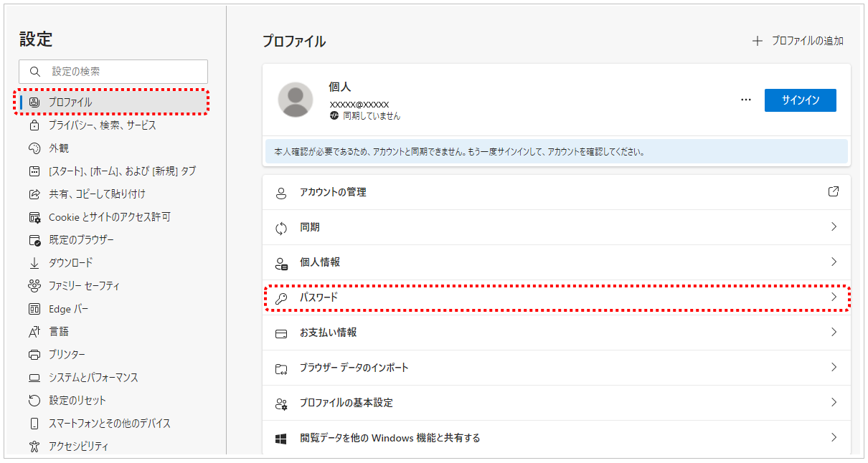Click the lock icon for プライバシー、検索、サービス
Screen dimensions: 868x463
click(x=34, y=125)
